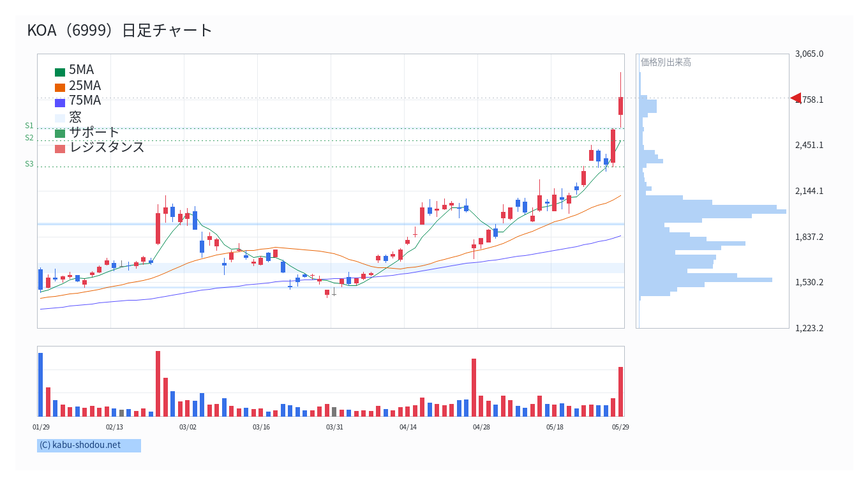The image size is (868, 485).
Task: Select the レジスタンス legend label
Action: tap(107, 147)
